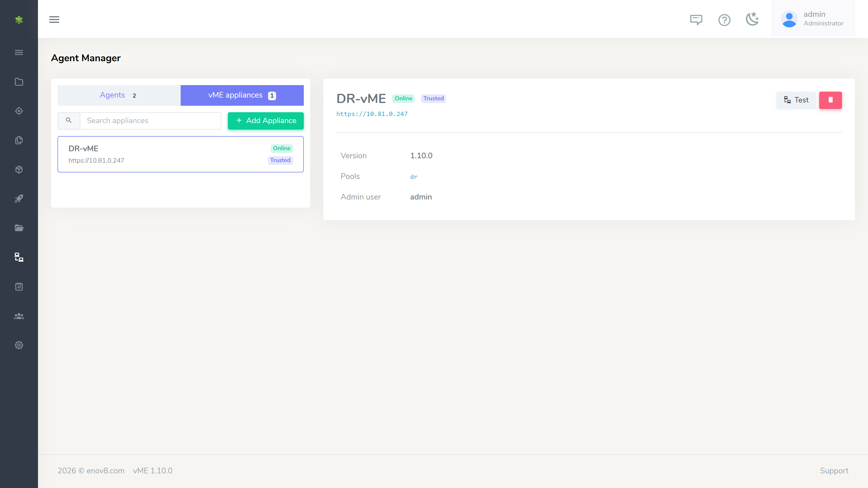868x488 pixels.
Task: Open the outline folder sidebar icon
Action: point(19,82)
